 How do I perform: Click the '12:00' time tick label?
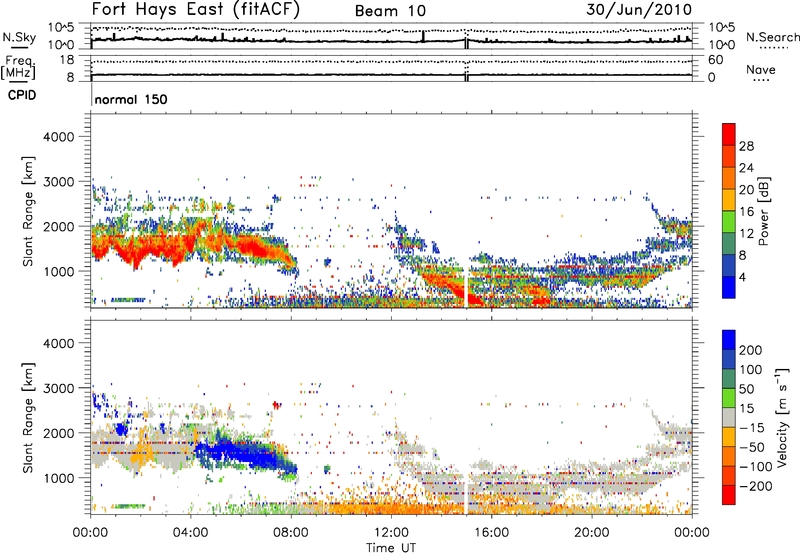coord(391,533)
